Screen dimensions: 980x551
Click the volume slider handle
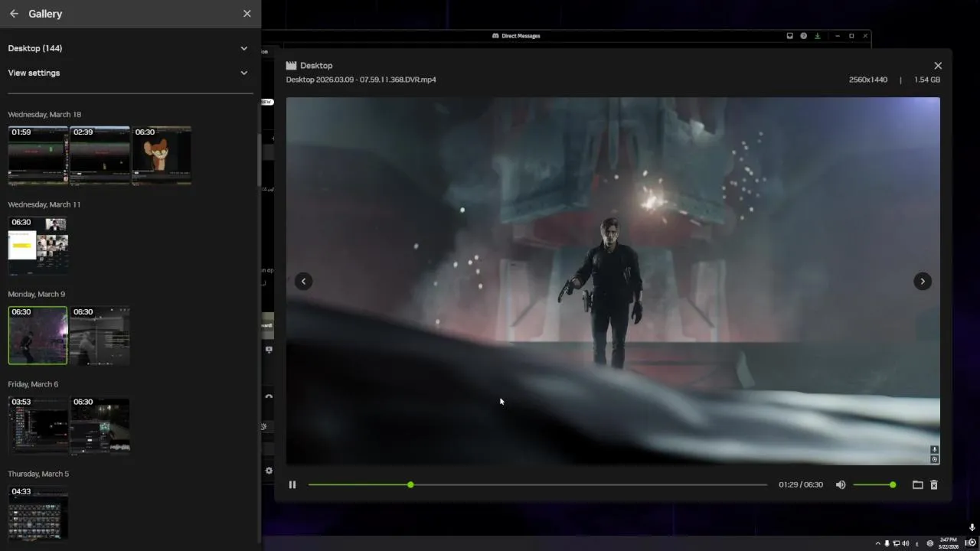893,484
